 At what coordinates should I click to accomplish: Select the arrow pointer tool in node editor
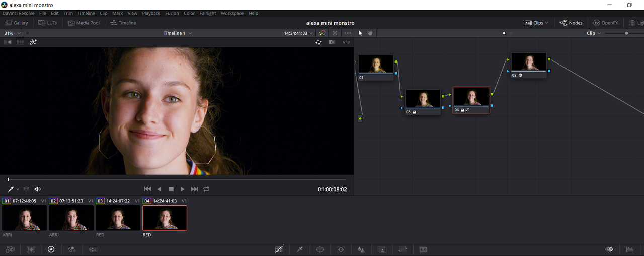[x=360, y=33]
